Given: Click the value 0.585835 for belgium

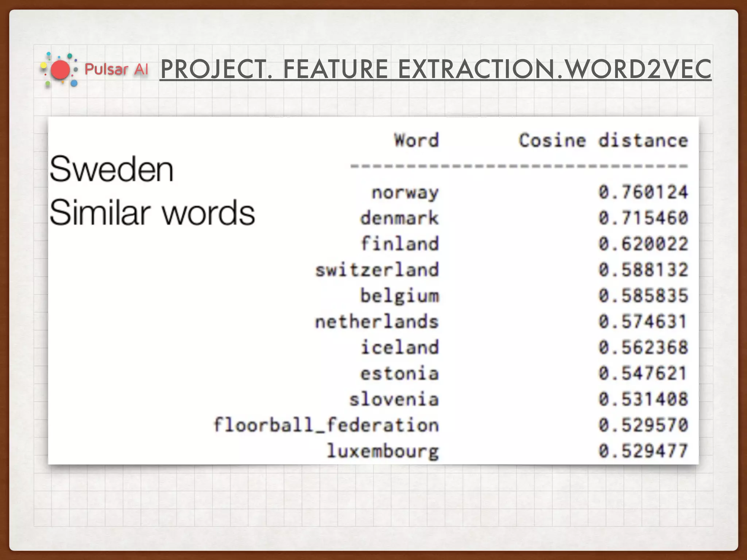Looking at the screenshot, I should pyautogui.click(x=643, y=296).
